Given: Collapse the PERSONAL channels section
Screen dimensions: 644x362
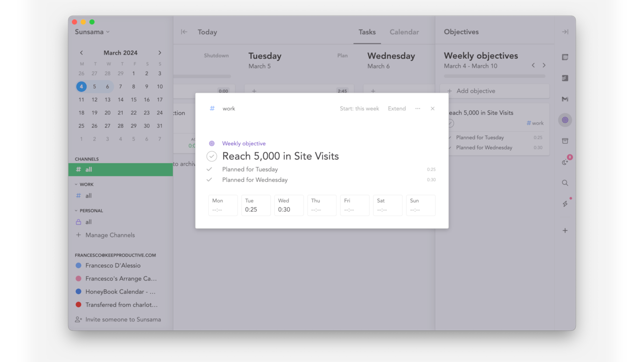Looking at the screenshot, I should 76,211.
